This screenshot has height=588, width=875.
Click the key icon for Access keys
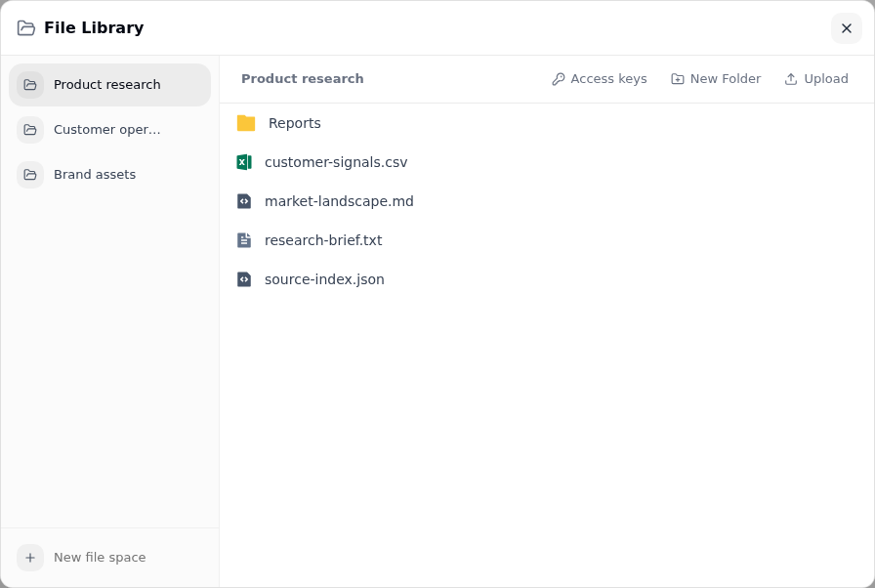click(x=559, y=79)
